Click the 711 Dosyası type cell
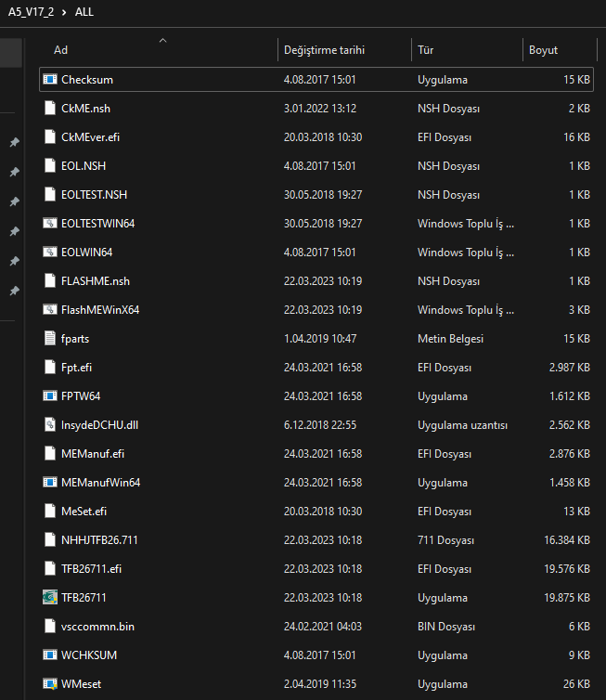This screenshot has height=700, width=606. (x=445, y=540)
